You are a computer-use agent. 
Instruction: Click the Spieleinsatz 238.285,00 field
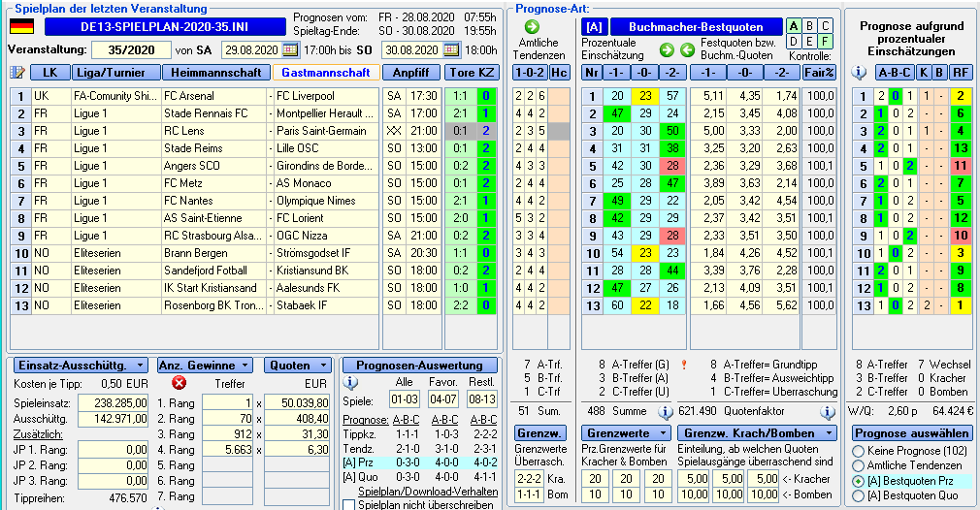click(x=114, y=403)
